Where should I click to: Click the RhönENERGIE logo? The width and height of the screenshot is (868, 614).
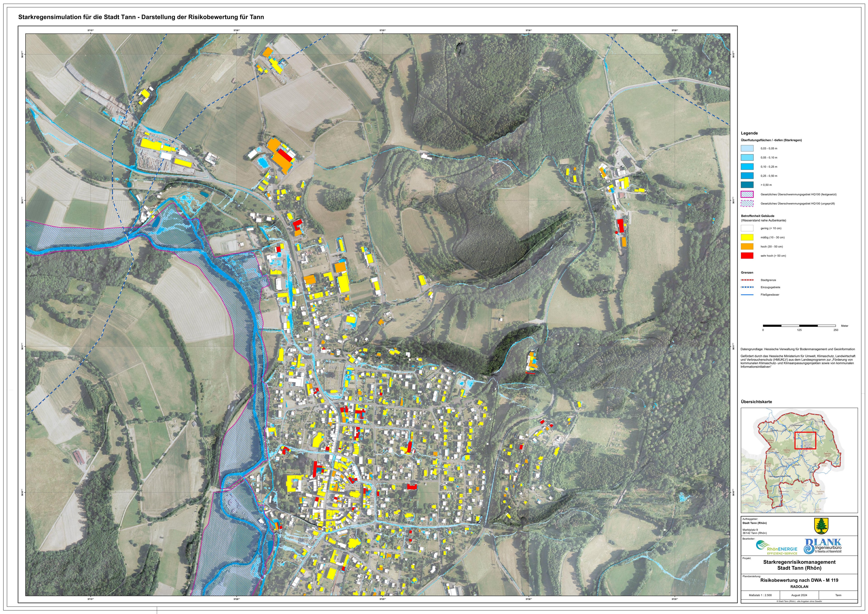click(x=776, y=548)
